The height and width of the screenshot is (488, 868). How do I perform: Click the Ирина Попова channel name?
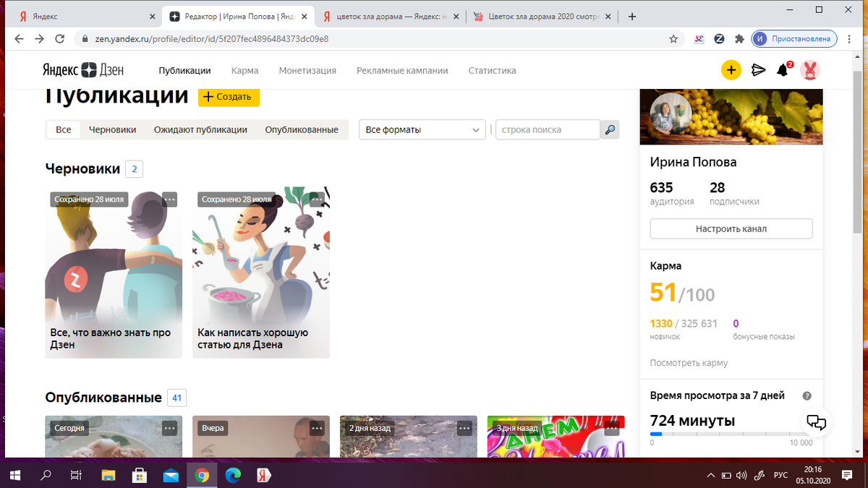tap(694, 163)
